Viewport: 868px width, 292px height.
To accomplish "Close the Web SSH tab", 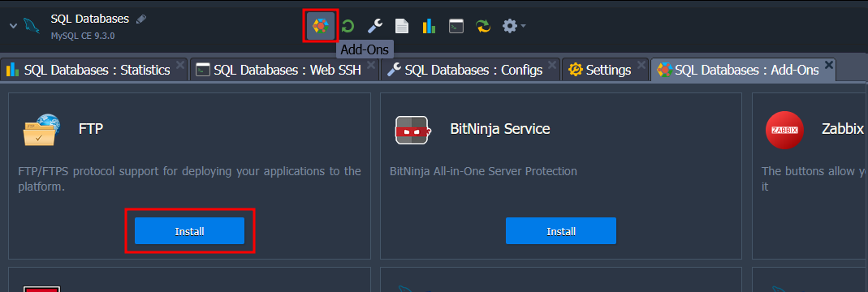I will coord(371,65).
